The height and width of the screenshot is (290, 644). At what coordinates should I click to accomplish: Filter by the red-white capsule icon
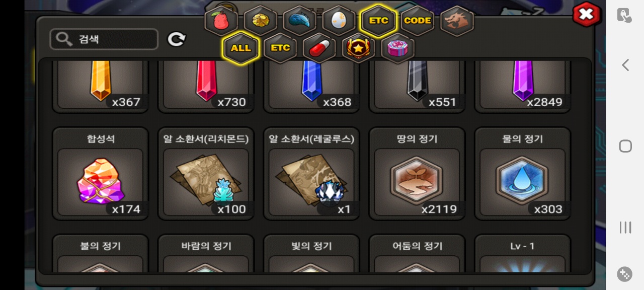click(x=319, y=48)
